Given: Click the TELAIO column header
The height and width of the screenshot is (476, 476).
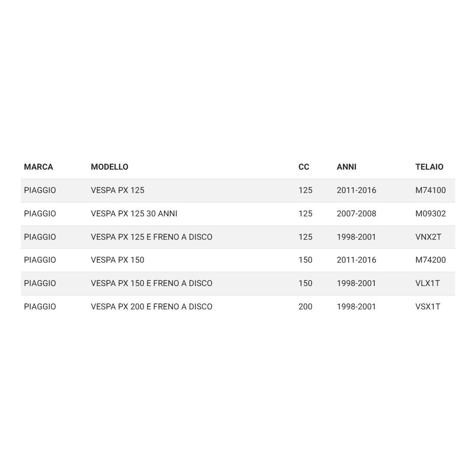Looking at the screenshot, I should (429, 167).
